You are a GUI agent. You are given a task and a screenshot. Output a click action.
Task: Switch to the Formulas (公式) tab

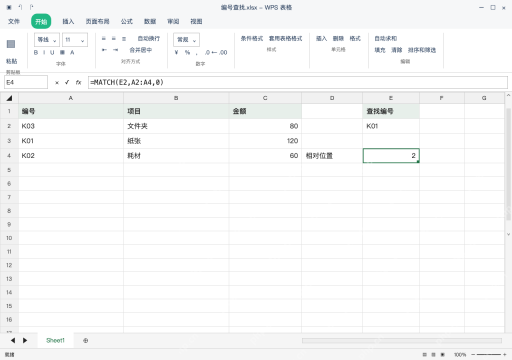tap(127, 21)
